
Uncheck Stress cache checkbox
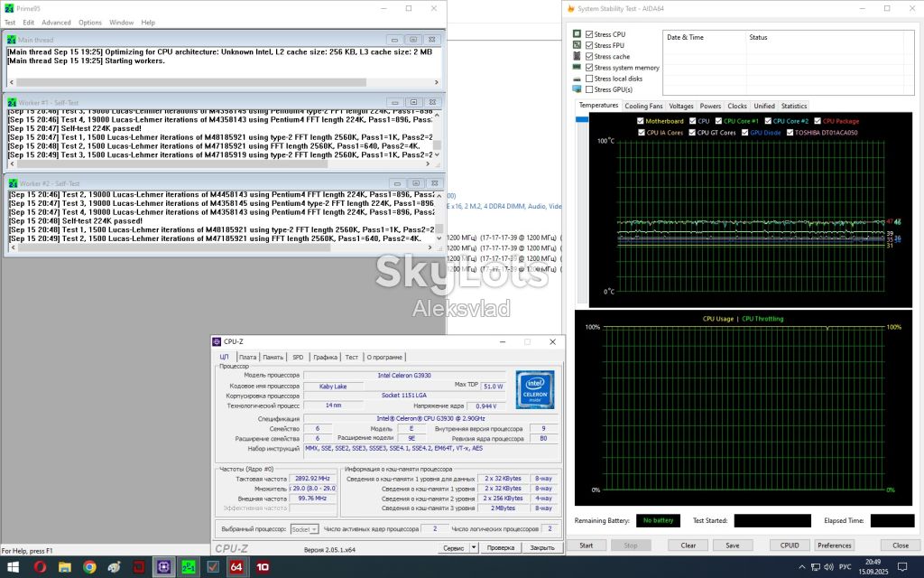click(589, 56)
